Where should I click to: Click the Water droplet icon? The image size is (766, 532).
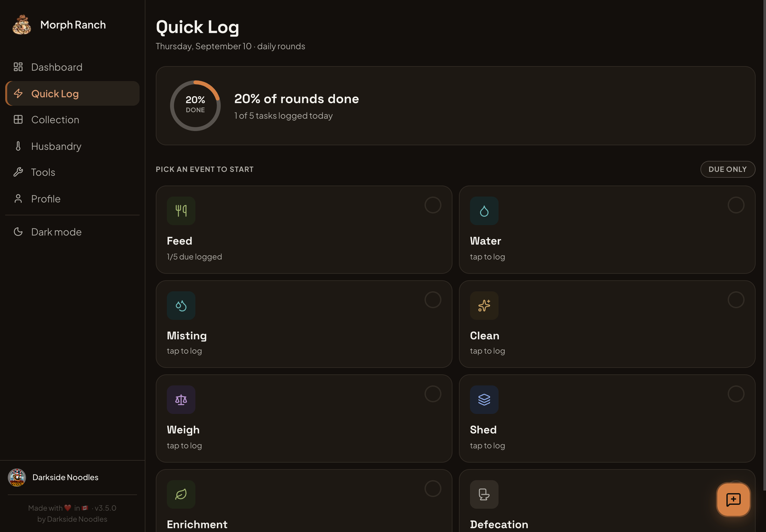484,211
